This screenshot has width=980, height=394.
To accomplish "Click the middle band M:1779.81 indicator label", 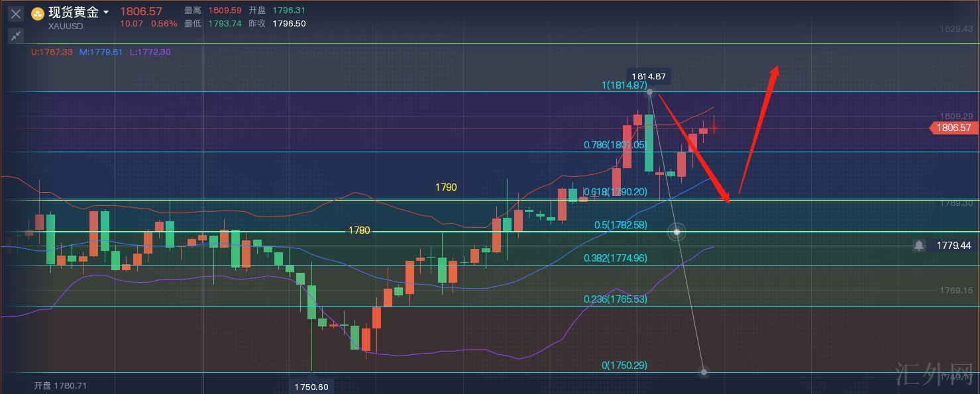I will (x=101, y=52).
